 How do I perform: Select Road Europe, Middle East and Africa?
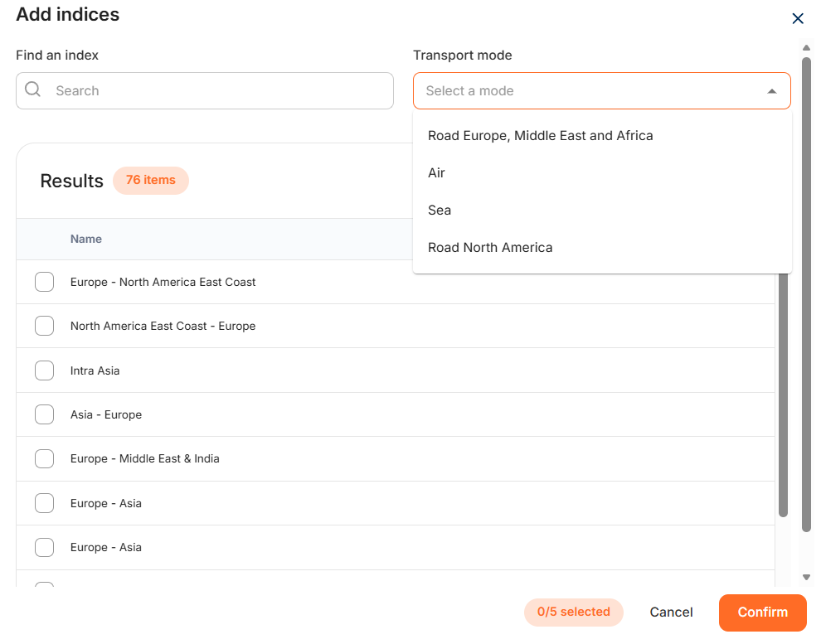(540, 136)
